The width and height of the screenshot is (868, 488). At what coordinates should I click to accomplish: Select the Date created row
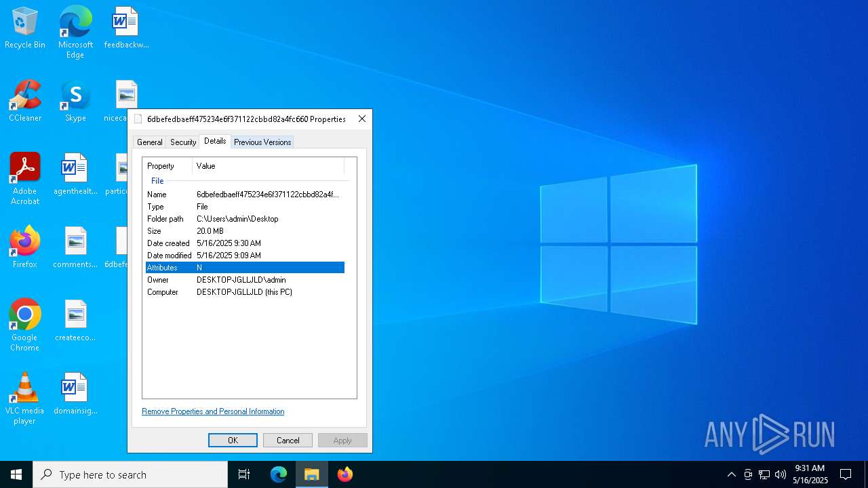(x=245, y=243)
